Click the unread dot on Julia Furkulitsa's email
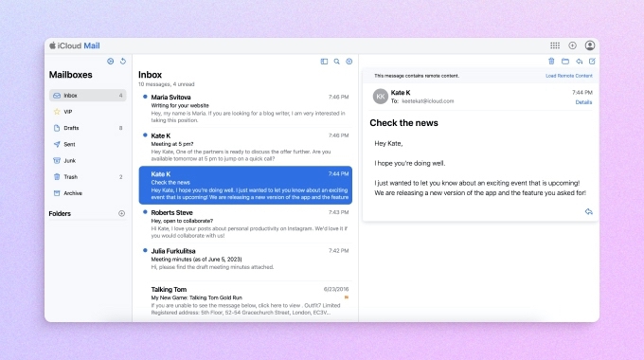This screenshot has width=644, height=360. 145,250
